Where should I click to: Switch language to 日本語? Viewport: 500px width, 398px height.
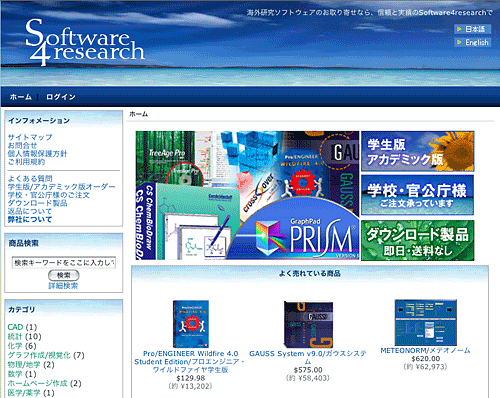click(472, 29)
